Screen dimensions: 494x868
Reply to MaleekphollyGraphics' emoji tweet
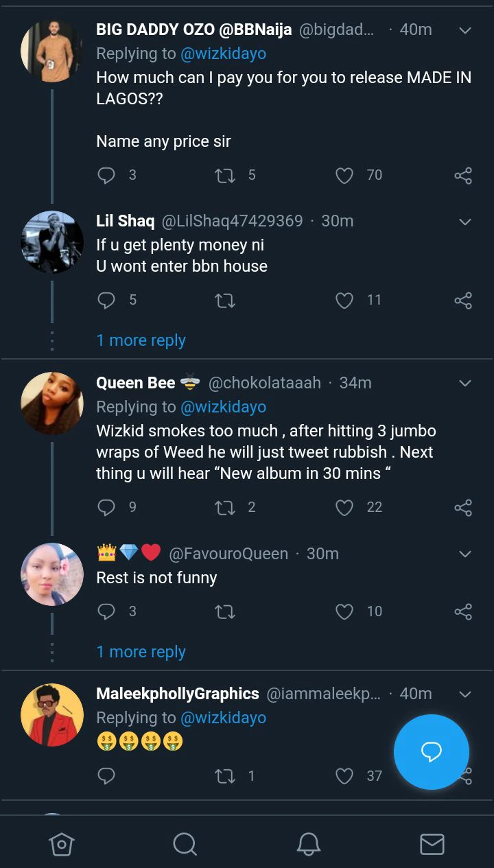(106, 776)
